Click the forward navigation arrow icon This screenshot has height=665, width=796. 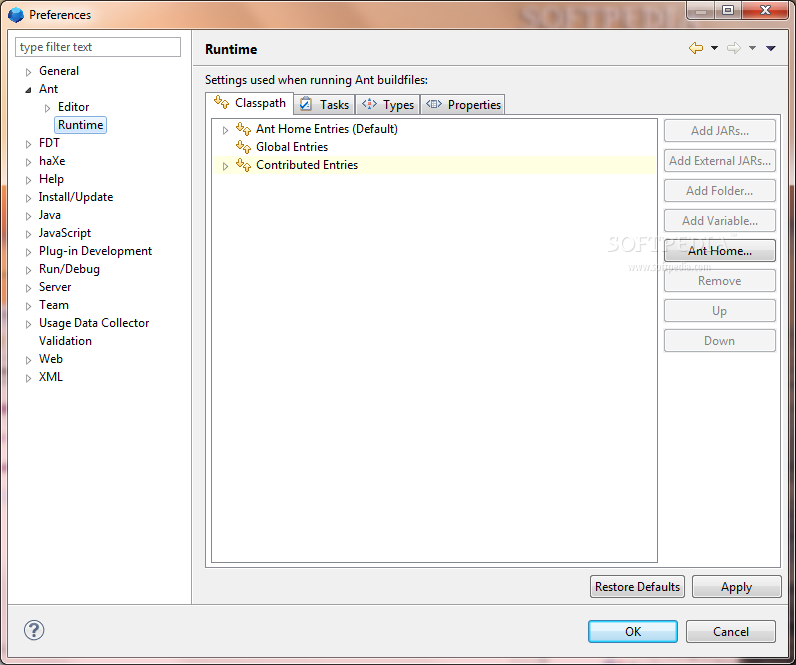[734, 48]
